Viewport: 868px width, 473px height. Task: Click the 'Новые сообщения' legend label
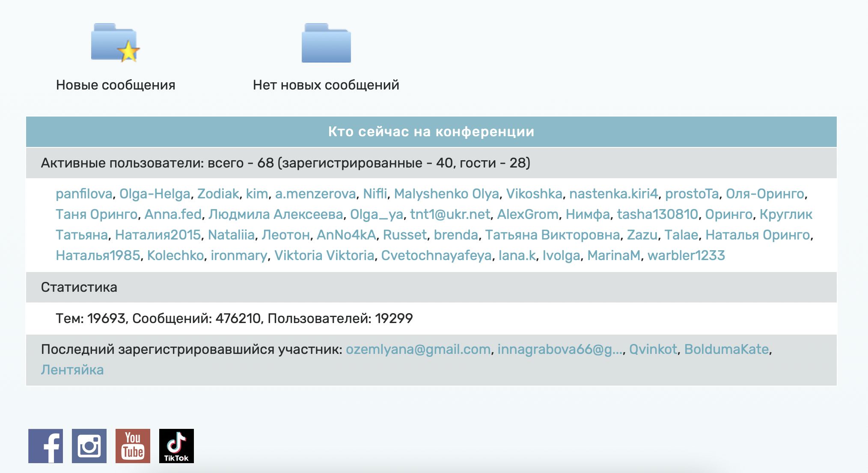click(116, 85)
